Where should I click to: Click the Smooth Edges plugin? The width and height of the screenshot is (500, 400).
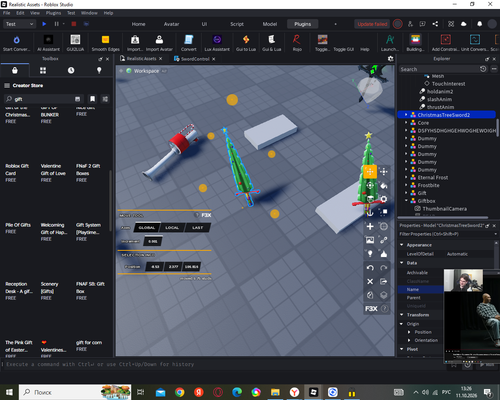[105, 43]
